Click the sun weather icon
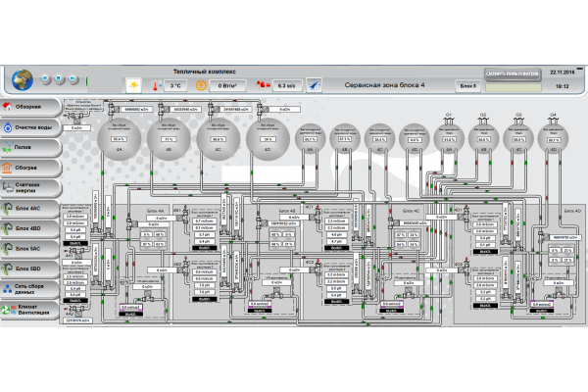The image size is (588, 392). (133, 85)
